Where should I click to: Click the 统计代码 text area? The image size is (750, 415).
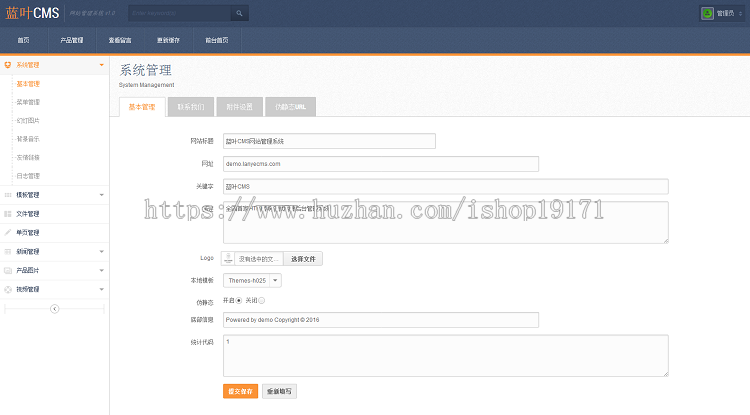click(446, 356)
